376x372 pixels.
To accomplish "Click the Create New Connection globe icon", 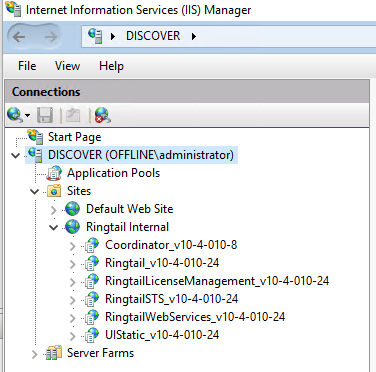I will [14, 115].
